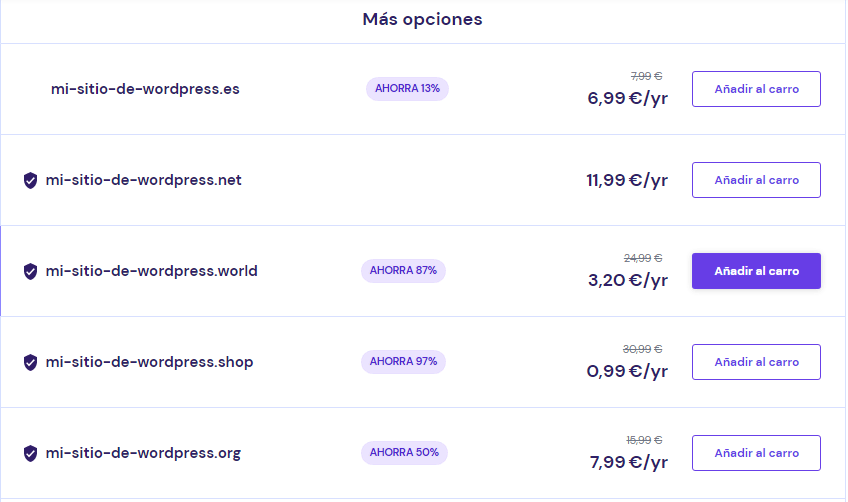Viewport: 848px width, 502px height.
Task: Select the mi-sitio-de-wordpress.es domain name
Action: (145, 89)
